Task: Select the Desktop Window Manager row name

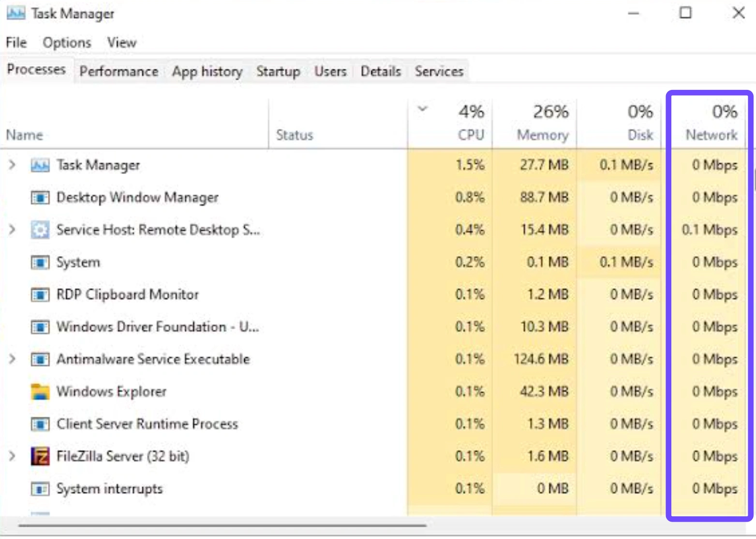Action: 137,198
